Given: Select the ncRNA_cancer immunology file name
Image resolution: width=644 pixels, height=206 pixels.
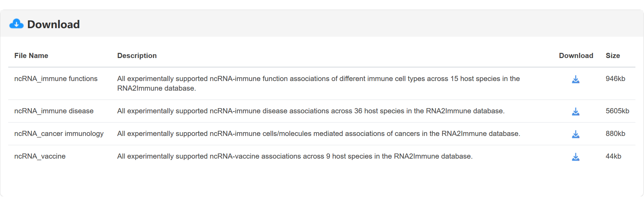Looking at the screenshot, I should pyautogui.click(x=59, y=134).
